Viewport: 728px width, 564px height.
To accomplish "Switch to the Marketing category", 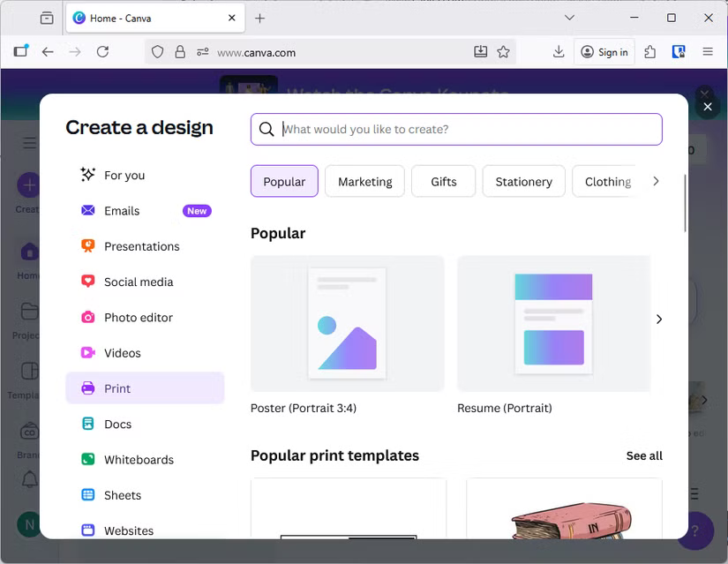I will [364, 181].
